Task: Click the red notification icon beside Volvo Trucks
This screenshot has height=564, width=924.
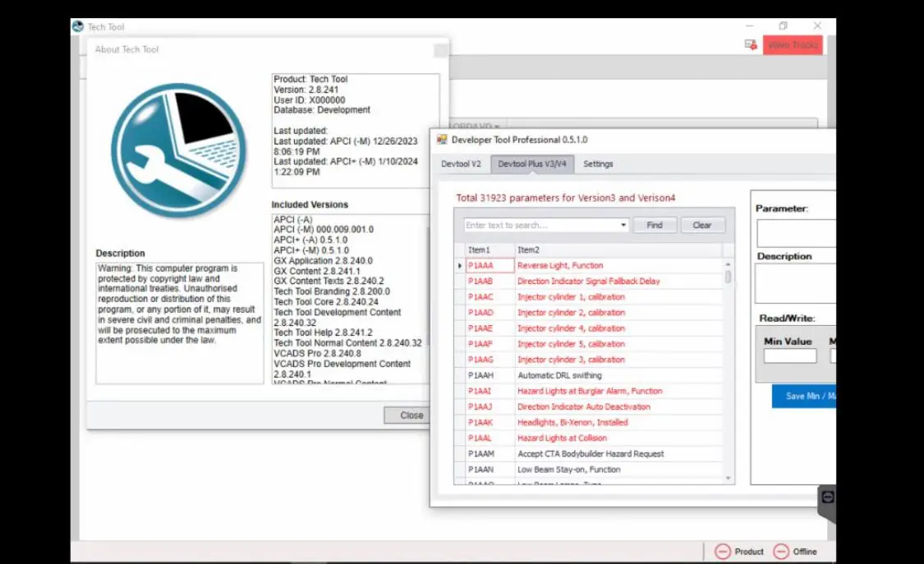Action: click(x=751, y=45)
